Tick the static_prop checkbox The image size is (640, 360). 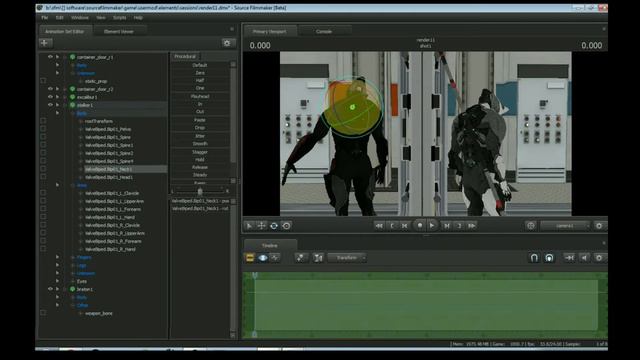43,81
